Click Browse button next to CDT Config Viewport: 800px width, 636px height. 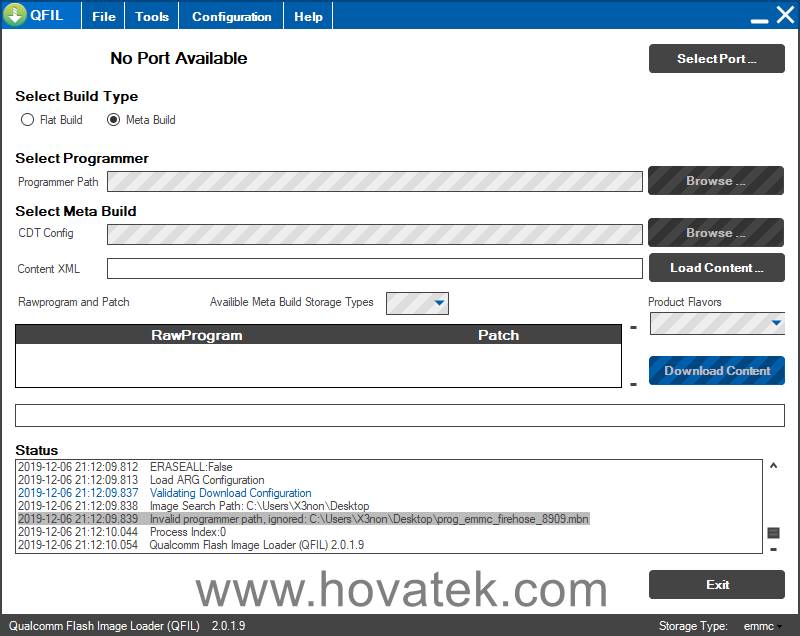point(716,233)
